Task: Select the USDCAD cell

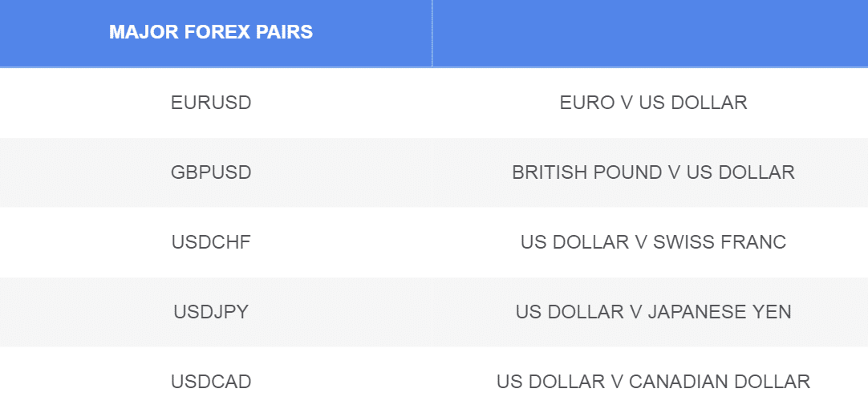Action: 211,382
